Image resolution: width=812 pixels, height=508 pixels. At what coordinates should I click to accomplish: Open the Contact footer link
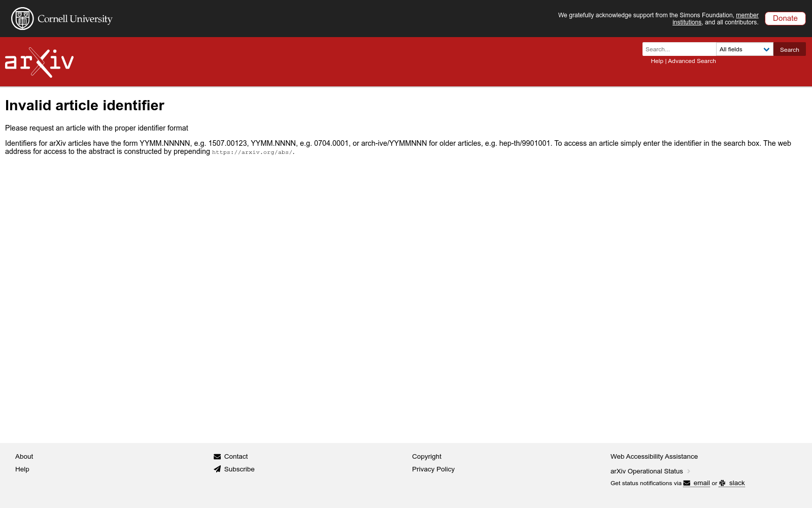(x=236, y=457)
